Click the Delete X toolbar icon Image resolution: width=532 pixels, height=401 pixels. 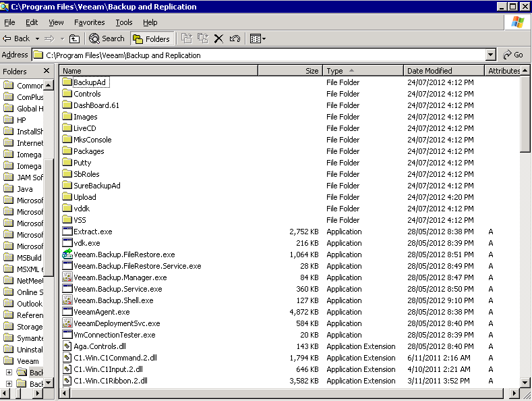pyautogui.click(x=219, y=38)
